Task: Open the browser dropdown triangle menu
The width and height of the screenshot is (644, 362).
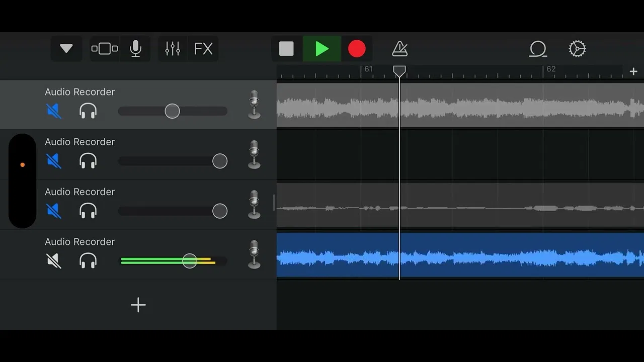Action: pyautogui.click(x=66, y=49)
